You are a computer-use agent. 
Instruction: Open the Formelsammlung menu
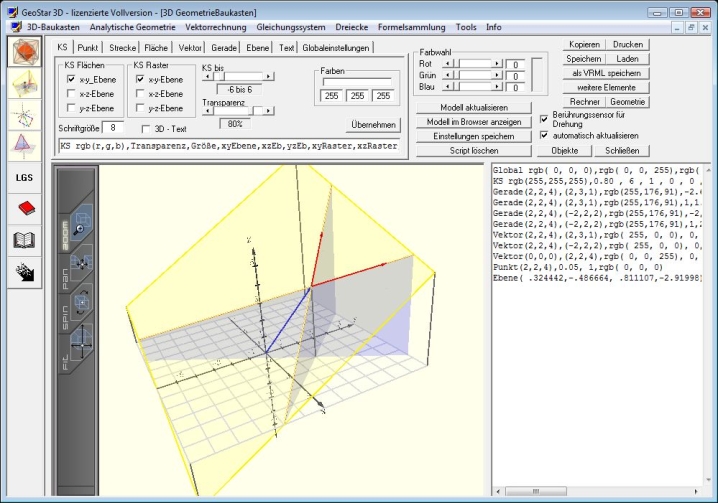pos(412,27)
